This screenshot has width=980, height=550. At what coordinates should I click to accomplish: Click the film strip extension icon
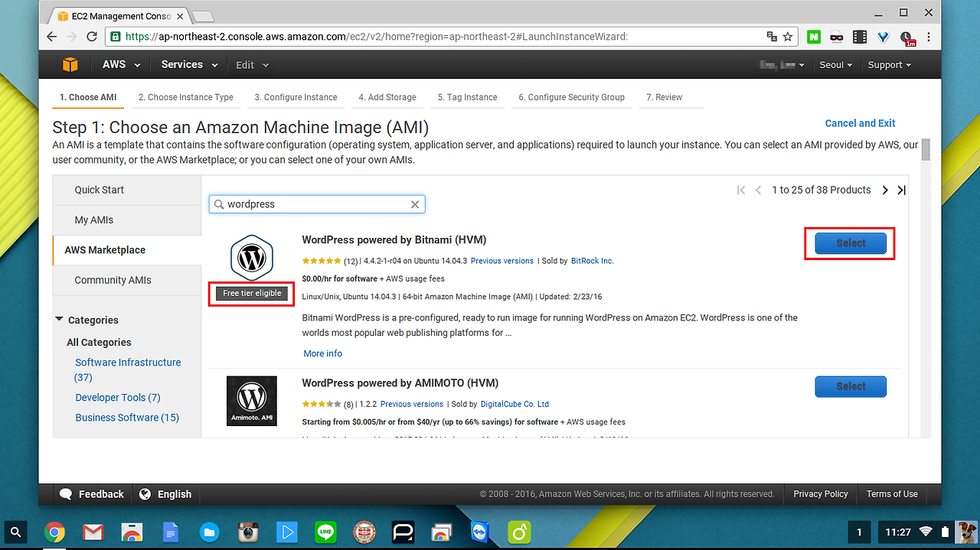pyautogui.click(x=860, y=36)
